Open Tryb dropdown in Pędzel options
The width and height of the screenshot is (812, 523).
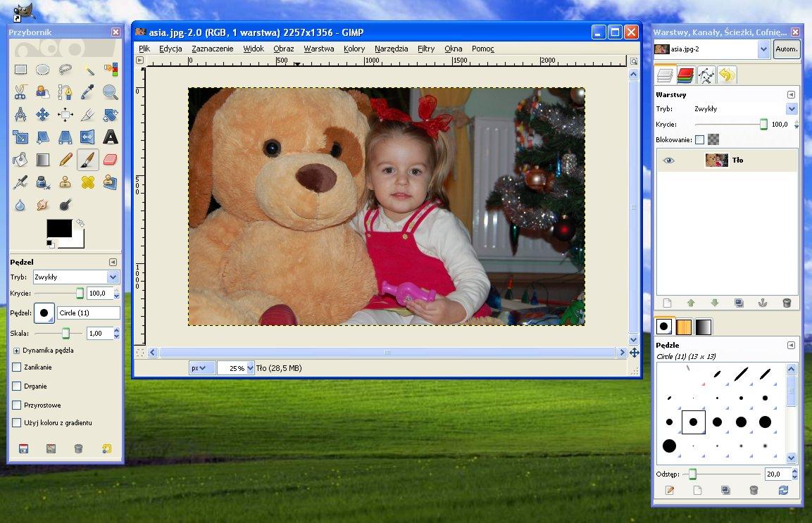[113, 277]
